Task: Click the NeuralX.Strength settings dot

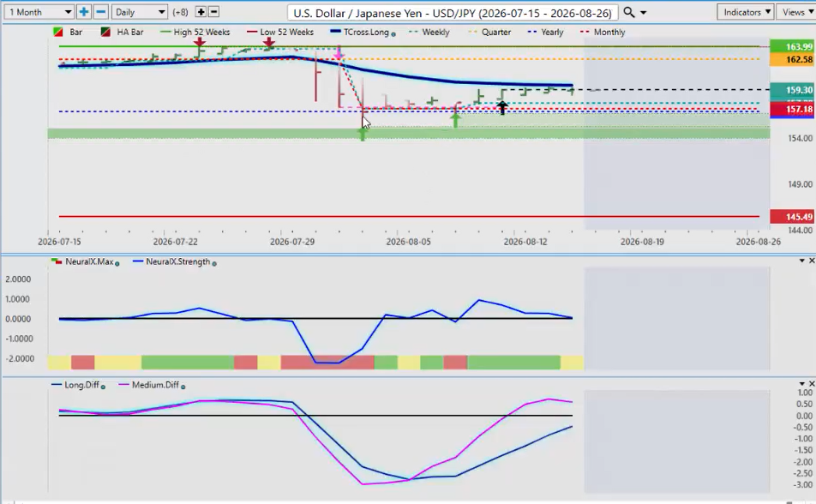Action: (214, 264)
